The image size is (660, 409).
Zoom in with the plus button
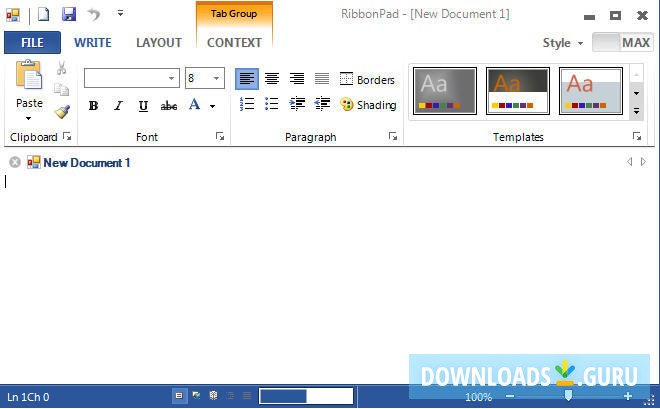pos(628,396)
